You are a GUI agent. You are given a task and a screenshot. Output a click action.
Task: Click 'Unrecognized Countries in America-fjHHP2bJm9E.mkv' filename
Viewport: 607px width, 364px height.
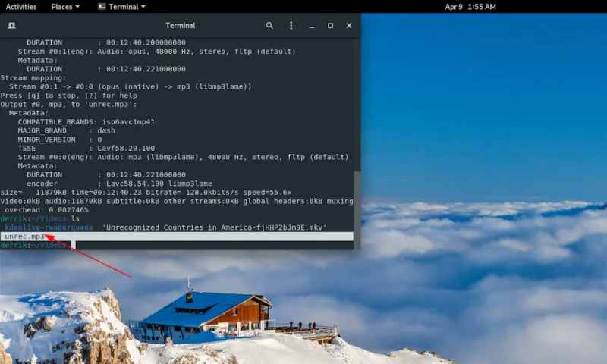click(215, 227)
